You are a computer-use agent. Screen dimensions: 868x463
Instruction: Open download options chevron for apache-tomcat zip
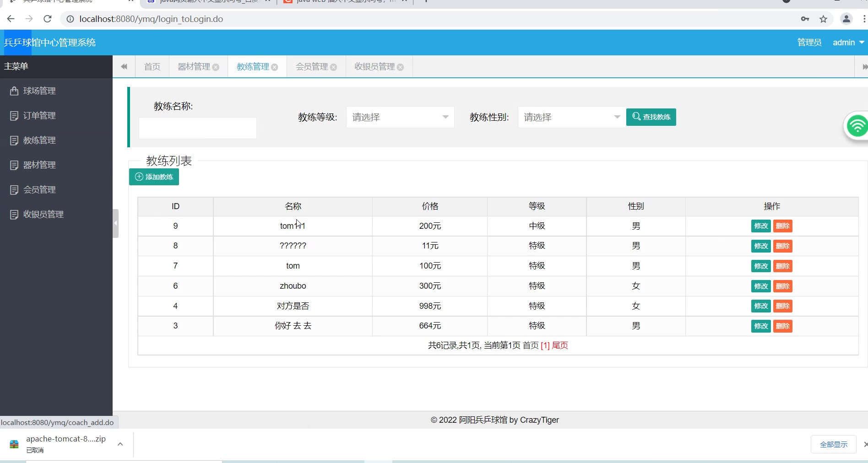pos(120,444)
